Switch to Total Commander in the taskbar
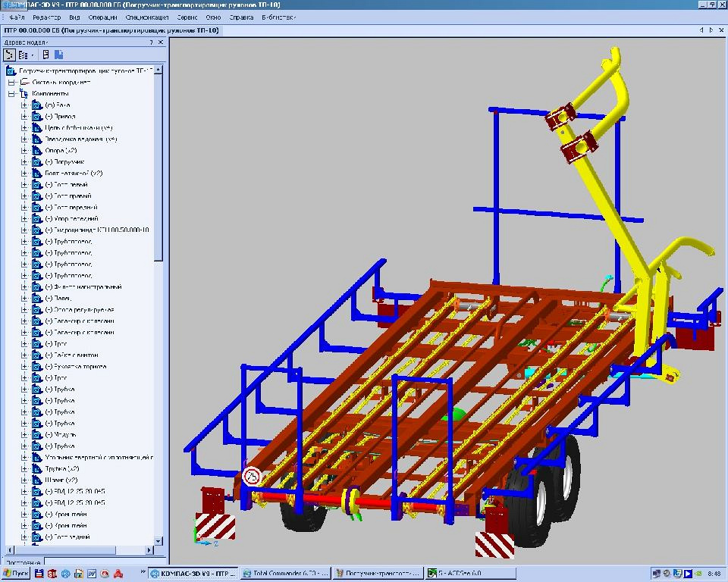 pos(285,574)
